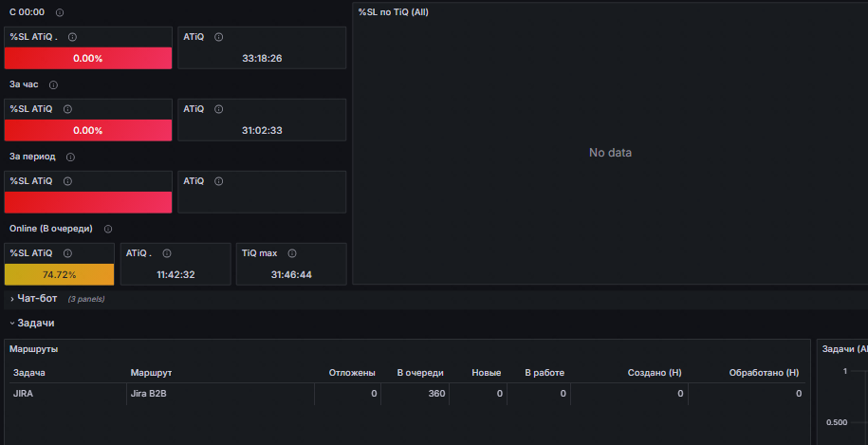Sort table by the Новые column

click(x=486, y=373)
